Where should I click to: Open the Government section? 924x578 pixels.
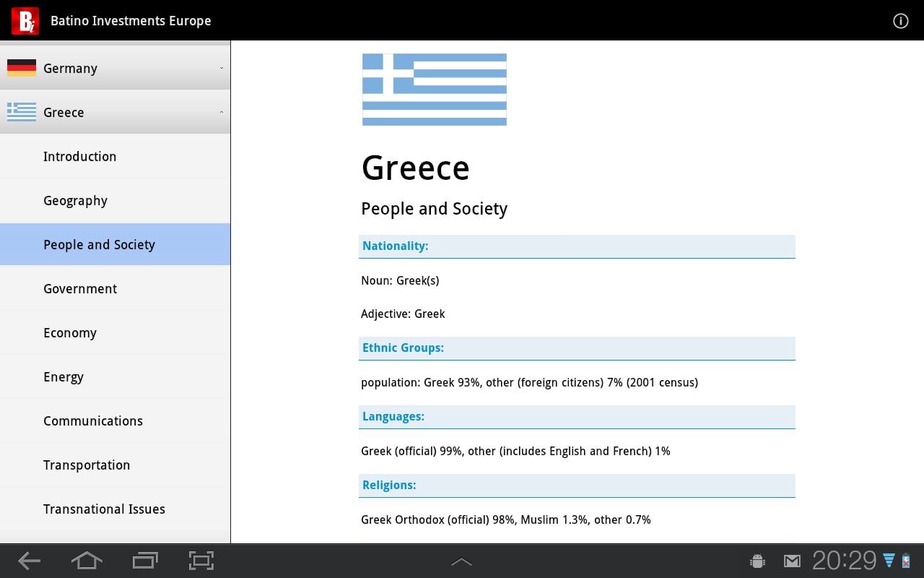[115, 288]
